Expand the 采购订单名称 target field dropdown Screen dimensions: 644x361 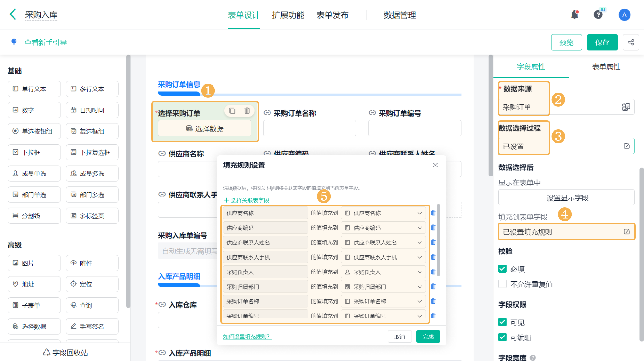[420, 301]
